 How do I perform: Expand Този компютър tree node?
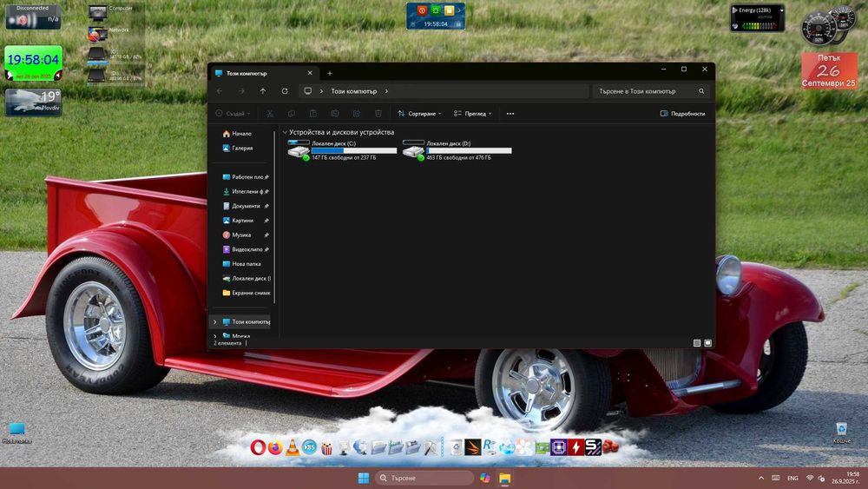coord(215,321)
